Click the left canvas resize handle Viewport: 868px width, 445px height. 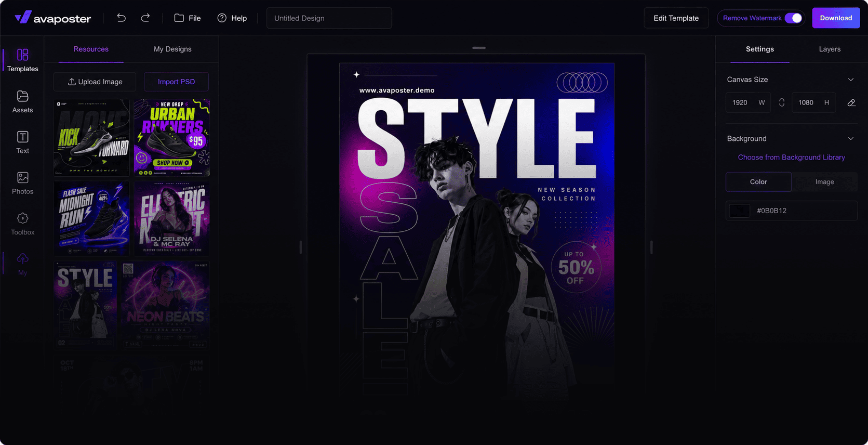point(300,247)
